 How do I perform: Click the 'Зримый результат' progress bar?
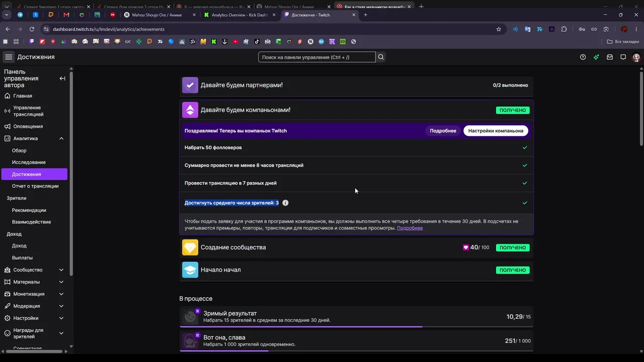(x=356, y=327)
